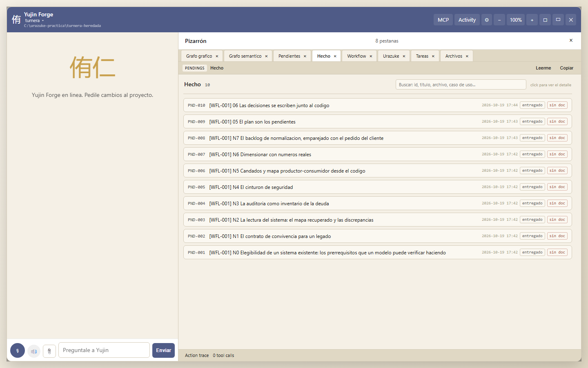Click the Buscar search field
588x368 pixels.
point(461,85)
